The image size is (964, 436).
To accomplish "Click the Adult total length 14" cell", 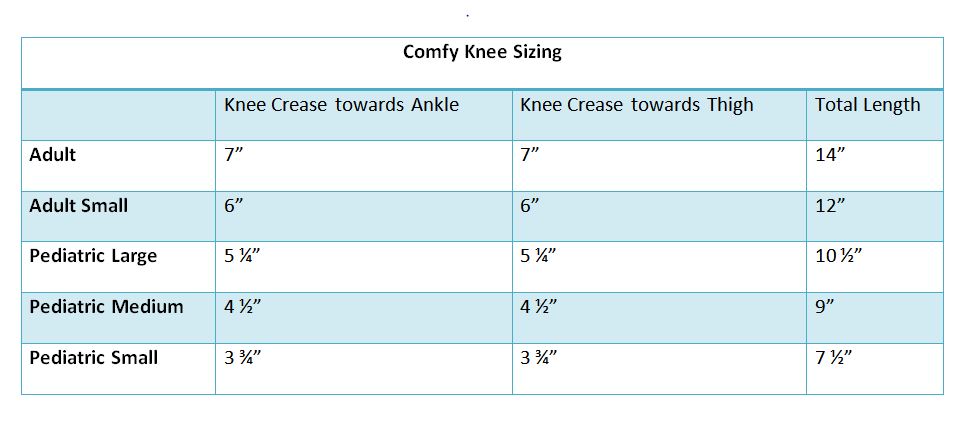I will click(830, 155).
